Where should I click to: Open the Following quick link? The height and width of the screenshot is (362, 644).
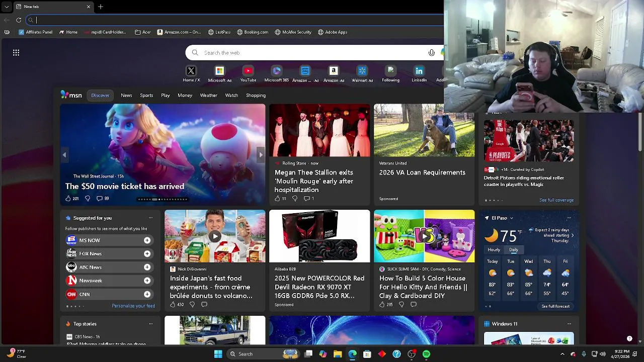[x=390, y=74]
